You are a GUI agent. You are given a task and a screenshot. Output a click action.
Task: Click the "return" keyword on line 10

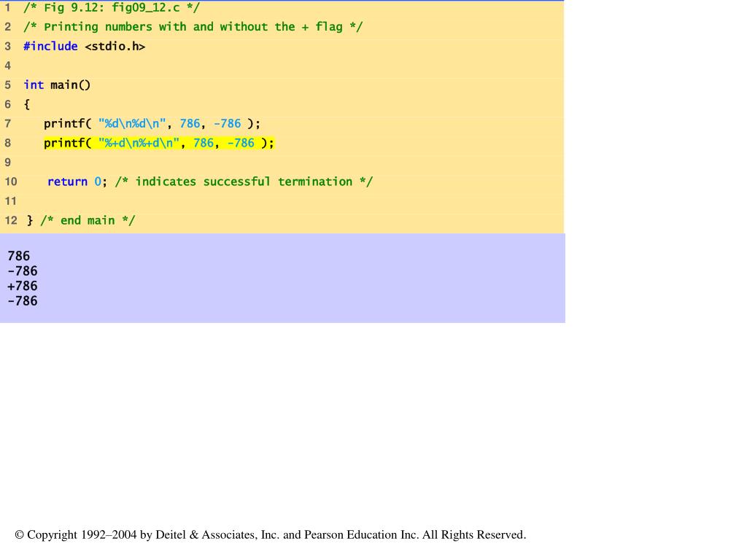point(67,182)
